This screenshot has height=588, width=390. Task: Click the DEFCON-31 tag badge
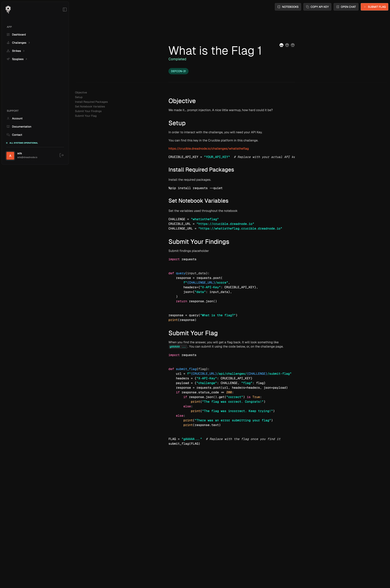click(178, 71)
